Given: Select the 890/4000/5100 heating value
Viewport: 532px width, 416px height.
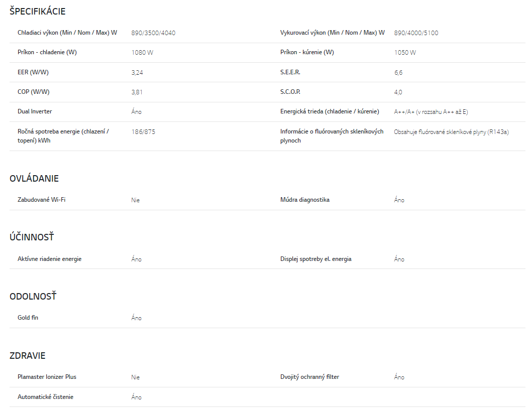Looking at the screenshot, I should (x=416, y=33).
